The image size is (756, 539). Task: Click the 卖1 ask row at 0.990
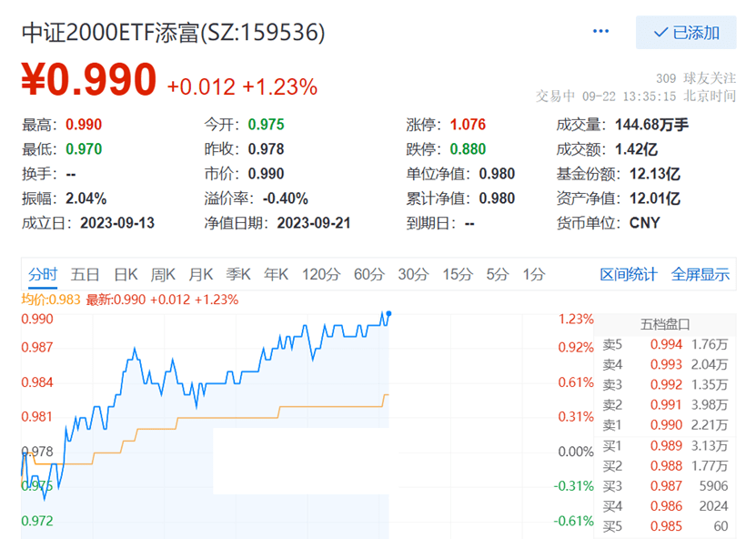click(665, 423)
